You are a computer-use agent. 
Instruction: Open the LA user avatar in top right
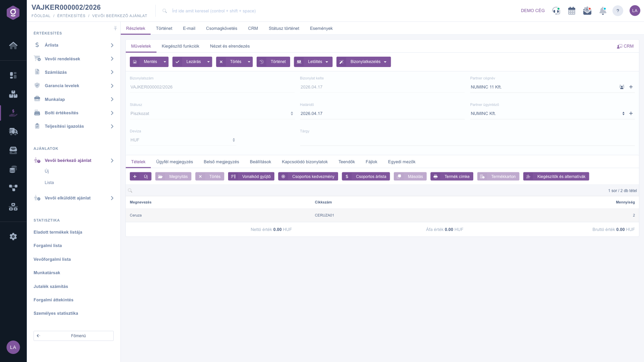click(635, 11)
